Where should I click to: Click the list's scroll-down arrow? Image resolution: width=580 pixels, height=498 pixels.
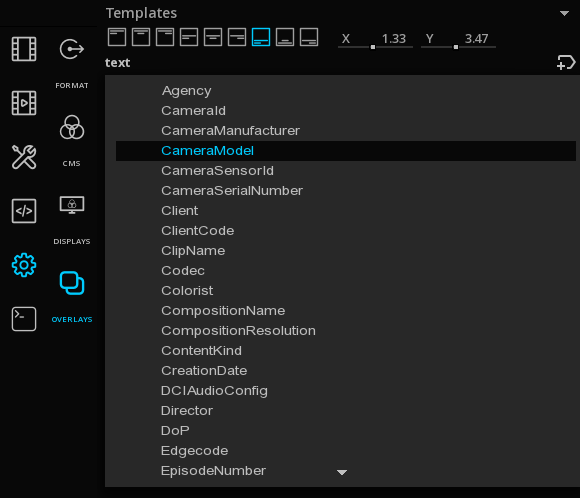coord(342,472)
